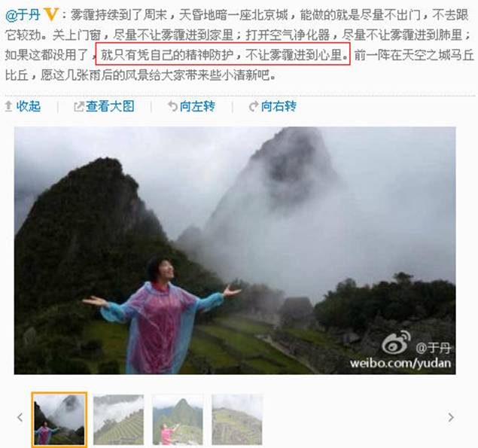Image resolution: width=478 pixels, height=448 pixels.
Task: Click the up-arrow collapse icon
Action: [8, 106]
